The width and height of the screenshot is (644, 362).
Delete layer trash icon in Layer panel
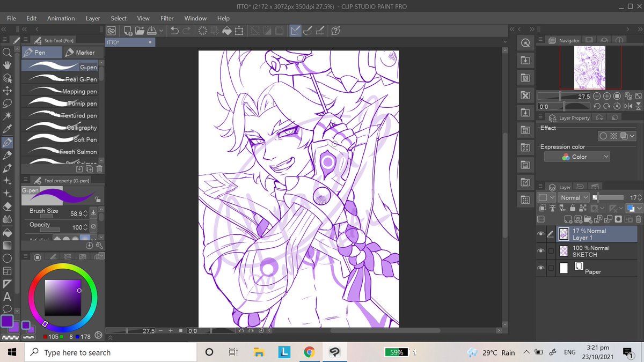coord(638,219)
